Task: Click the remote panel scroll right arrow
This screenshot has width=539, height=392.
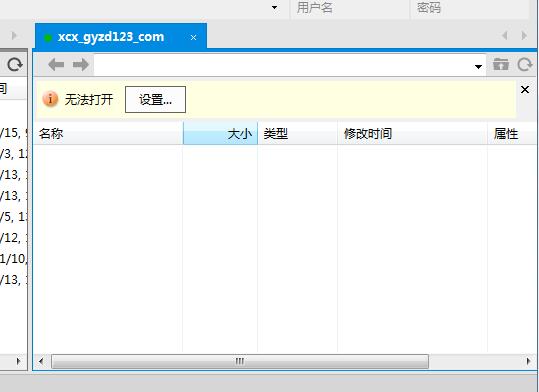Action: click(x=528, y=361)
